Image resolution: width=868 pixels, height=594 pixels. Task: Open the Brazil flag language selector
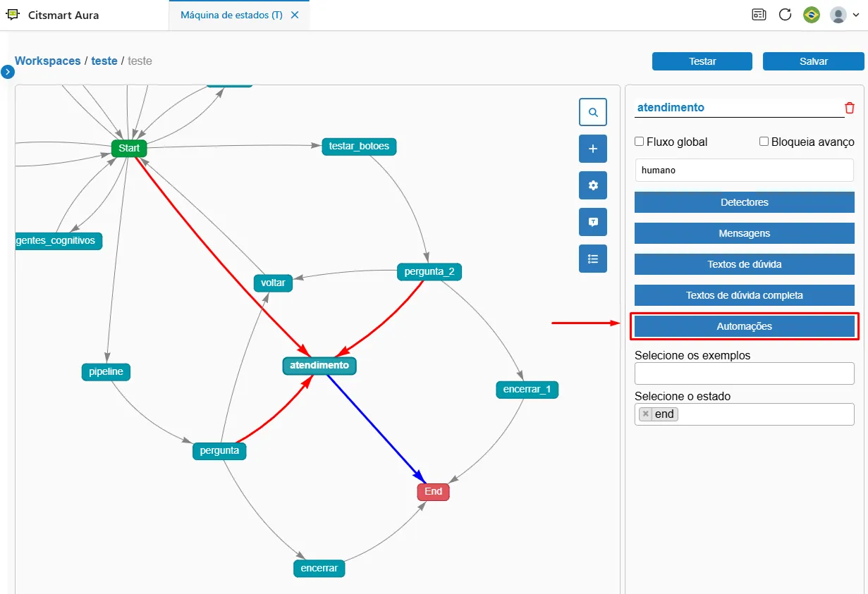(x=812, y=15)
